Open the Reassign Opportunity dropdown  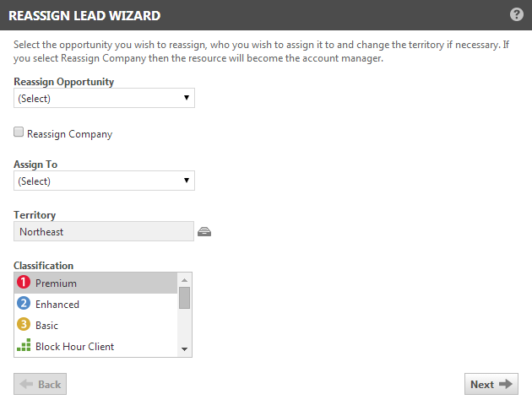tap(104, 99)
